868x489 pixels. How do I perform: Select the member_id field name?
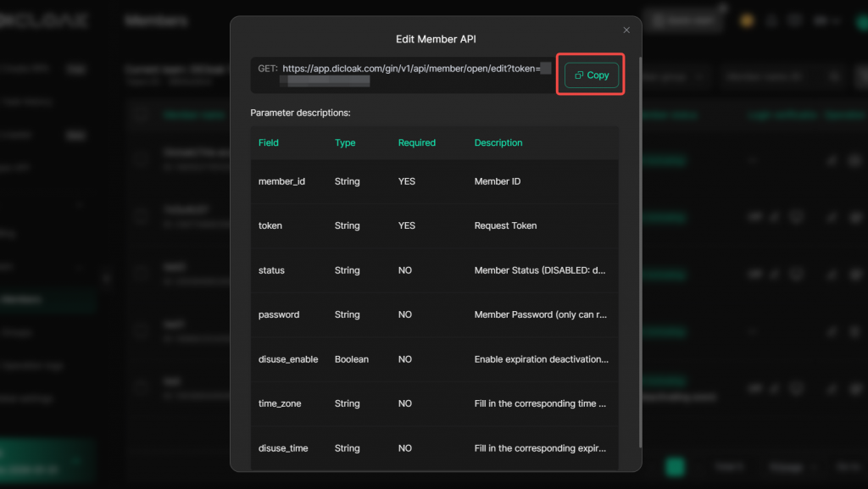[x=281, y=181]
